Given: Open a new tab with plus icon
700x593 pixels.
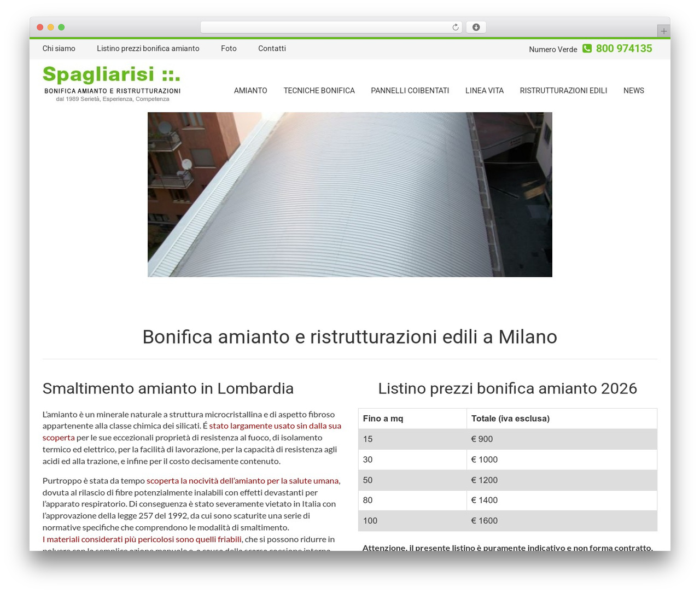Looking at the screenshot, I should pyautogui.click(x=663, y=31).
